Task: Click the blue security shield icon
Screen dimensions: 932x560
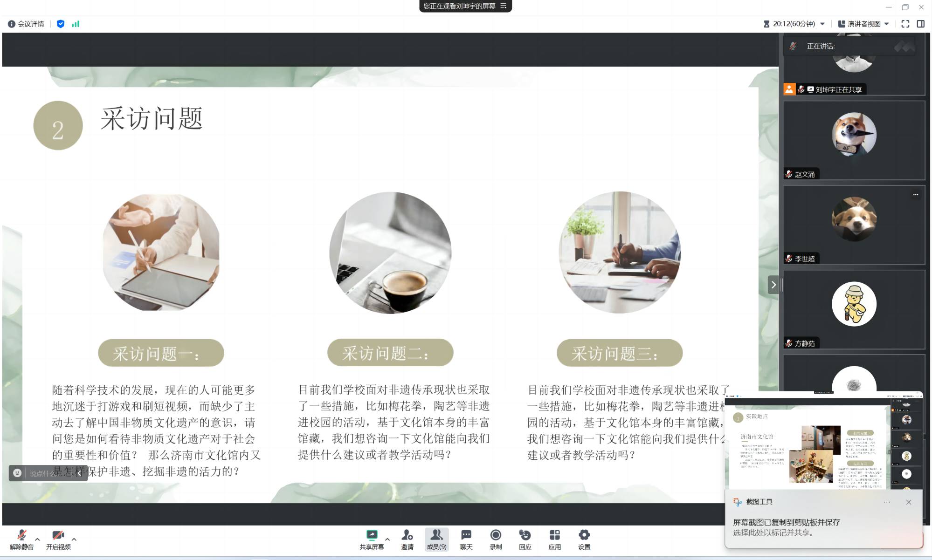Action: pos(60,24)
